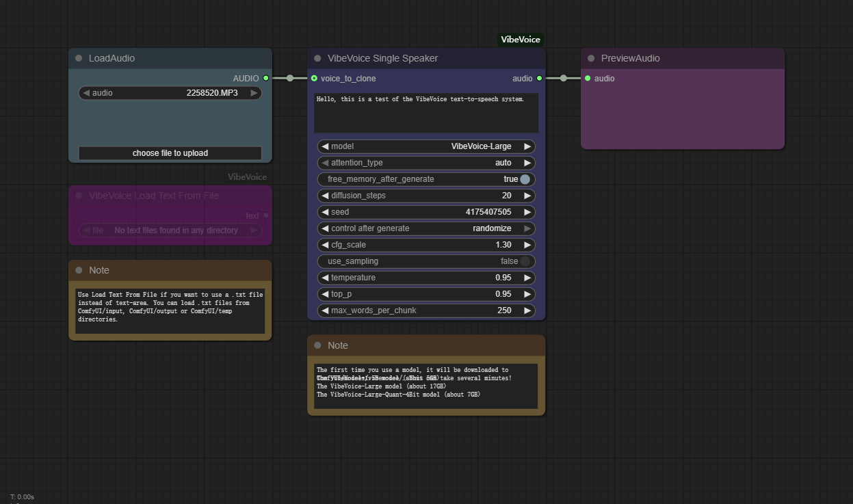This screenshot has height=504, width=853.
Task: Switch to next model with right arrow
Action: pyautogui.click(x=527, y=146)
